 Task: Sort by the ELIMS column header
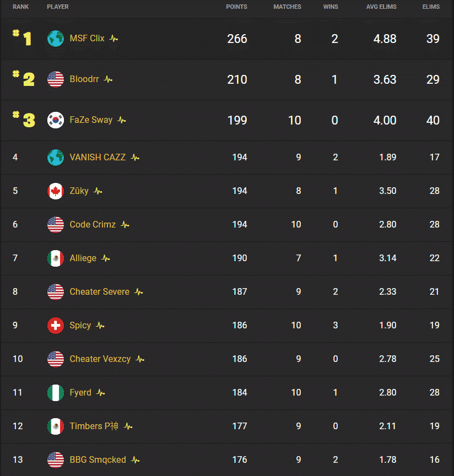click(x=431, y=7)
